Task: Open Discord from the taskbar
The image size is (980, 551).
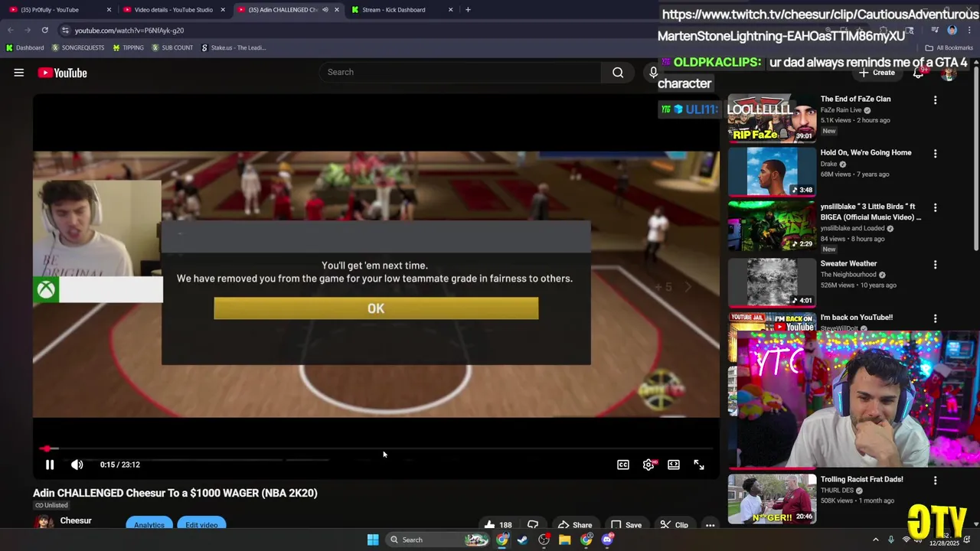Action: (607, 540)
